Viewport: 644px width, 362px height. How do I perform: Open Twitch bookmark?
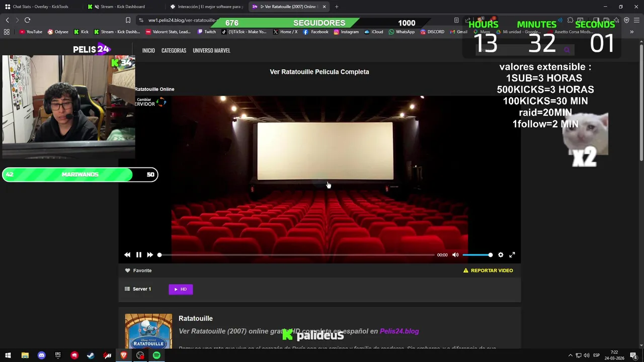click(x=207, y=32)
